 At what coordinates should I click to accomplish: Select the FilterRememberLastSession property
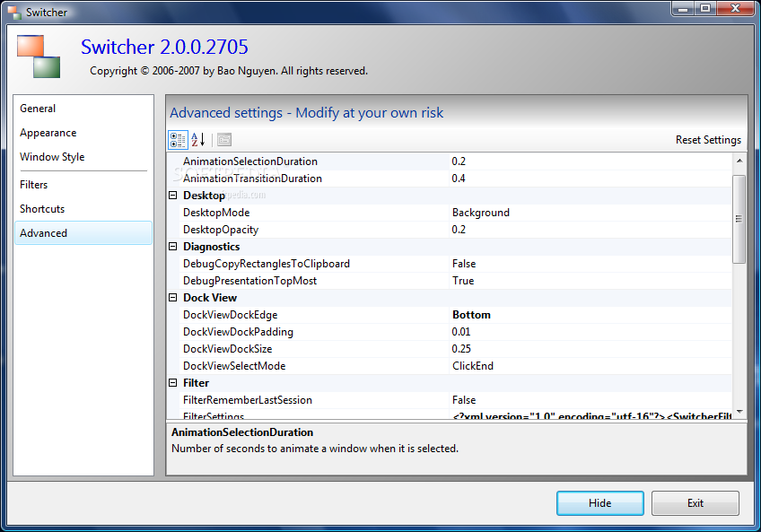point(449,400)
